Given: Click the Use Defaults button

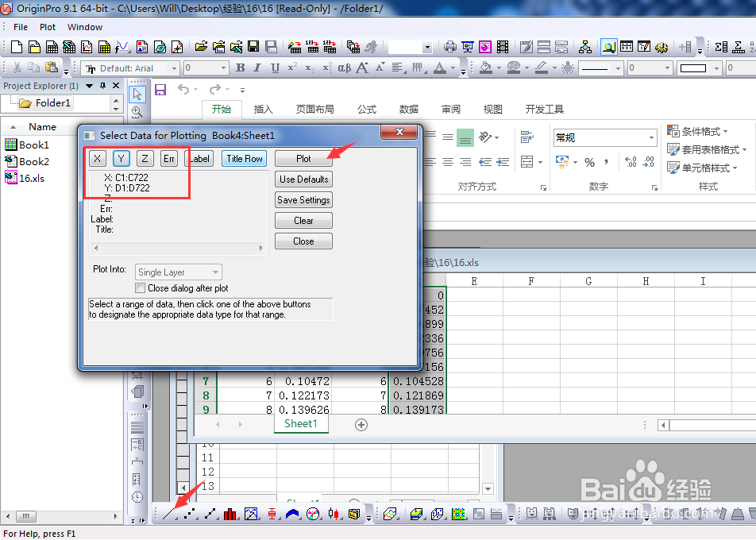Looking at the screenshot, I should 303,179.
